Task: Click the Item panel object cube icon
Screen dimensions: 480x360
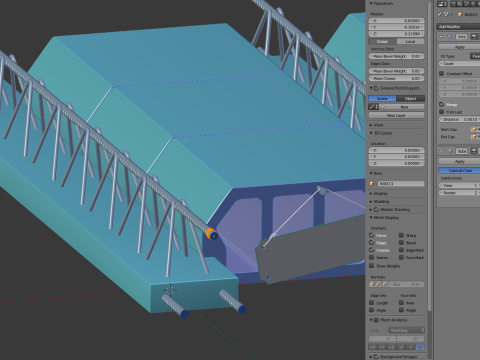Action: click(x=372, y=184)
